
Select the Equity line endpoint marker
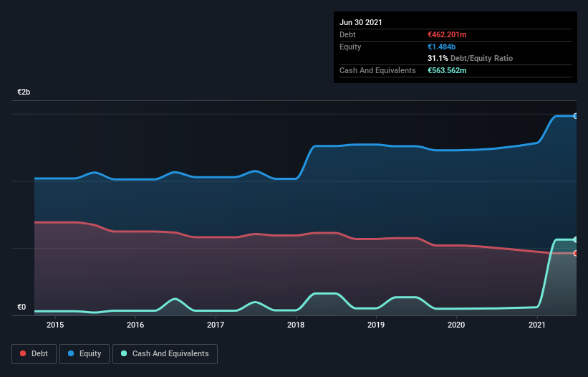[575, 116]
